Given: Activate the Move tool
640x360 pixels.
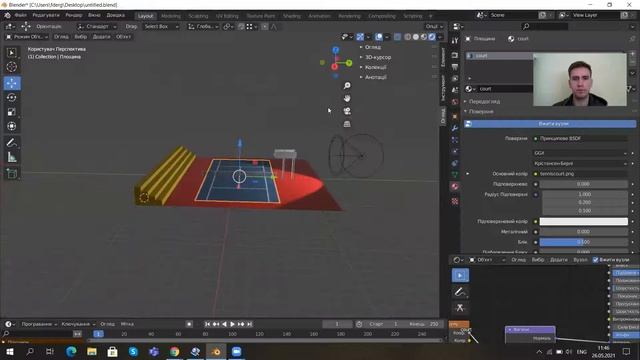Looking at the screenshot, I should tap(11, 83).
